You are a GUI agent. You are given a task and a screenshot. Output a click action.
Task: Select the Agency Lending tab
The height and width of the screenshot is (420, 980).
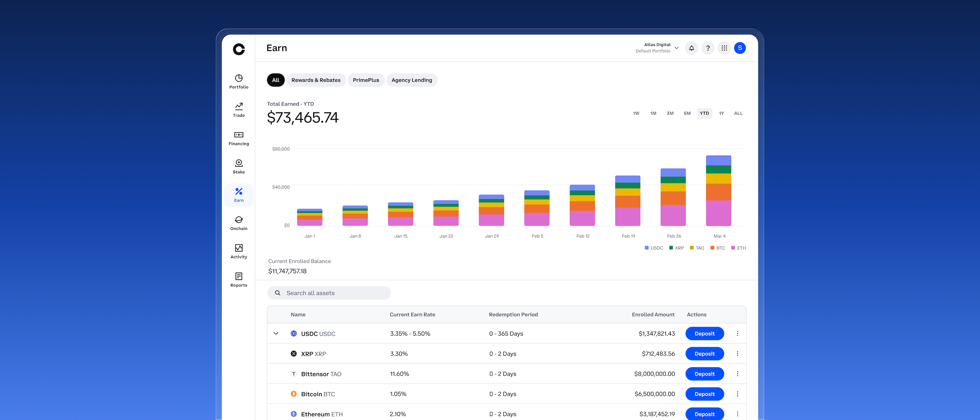point(412,80)
